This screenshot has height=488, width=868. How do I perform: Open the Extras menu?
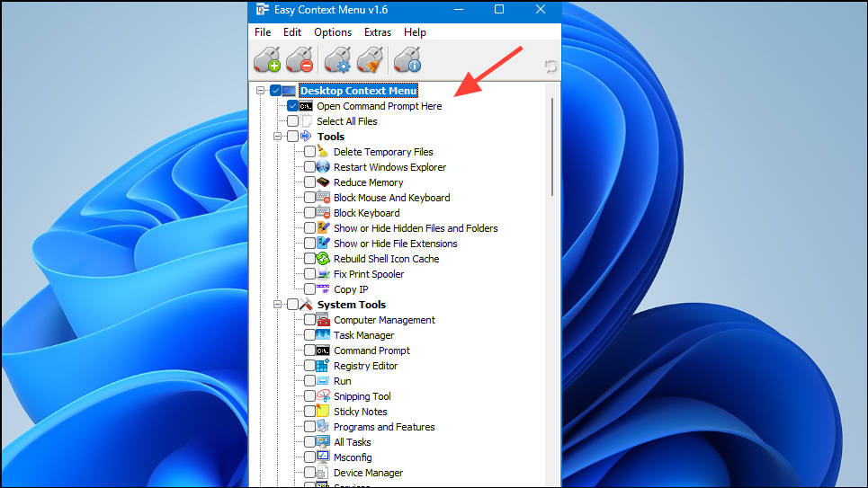tap(378, 32)
